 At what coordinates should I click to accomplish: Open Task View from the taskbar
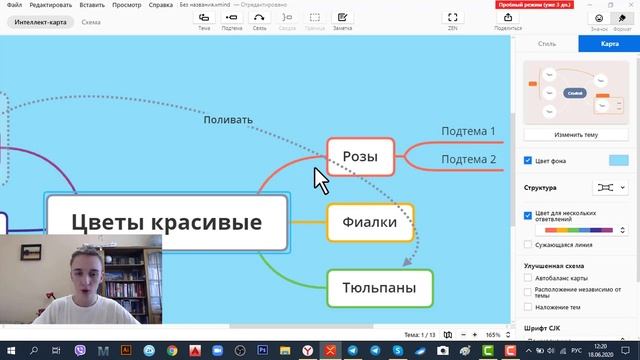[56, 351]
